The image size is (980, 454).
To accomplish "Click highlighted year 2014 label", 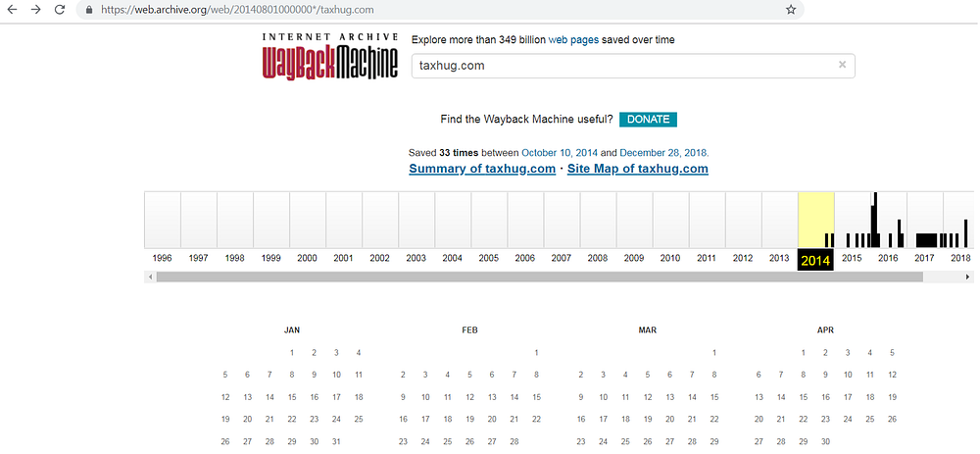I will point(815,261).
